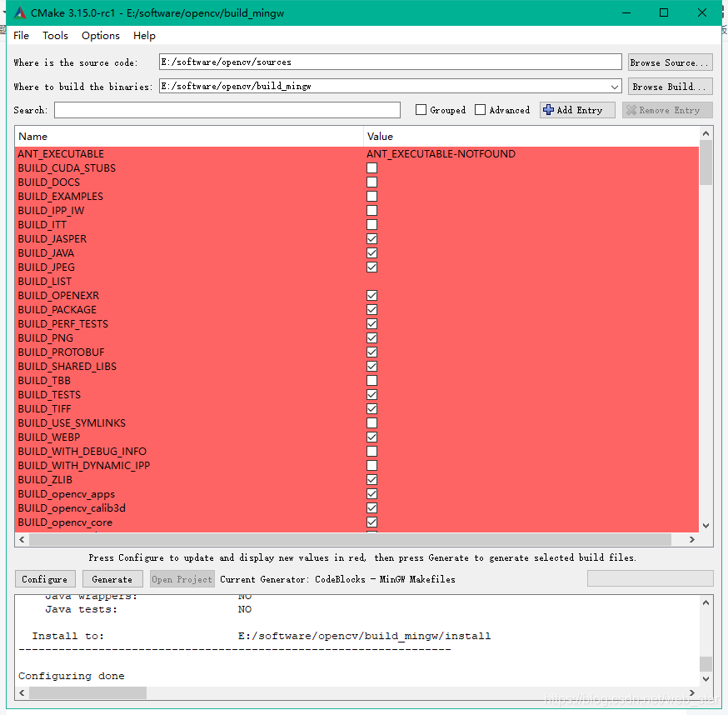Click the Install to path in log
728x715 pixels.
tap(365, 636)
